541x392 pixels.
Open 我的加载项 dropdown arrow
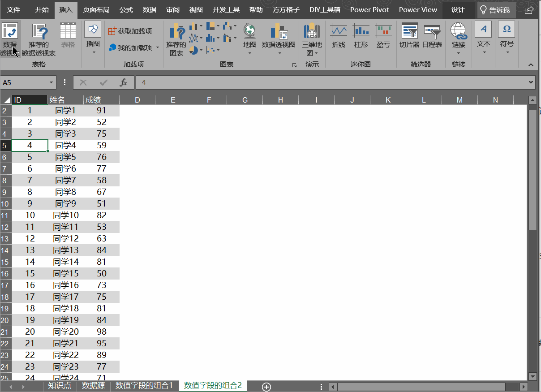[x=158, y=47]
